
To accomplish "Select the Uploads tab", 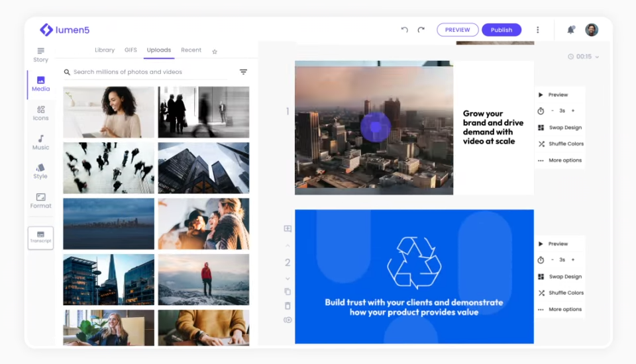I will coord(158,50).
